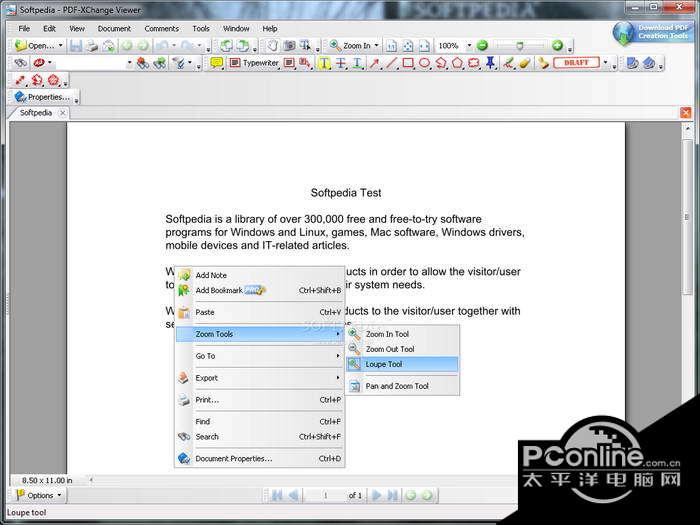
Task: Expand the Zoom In tool dropdown
Action: coord(376,46)
